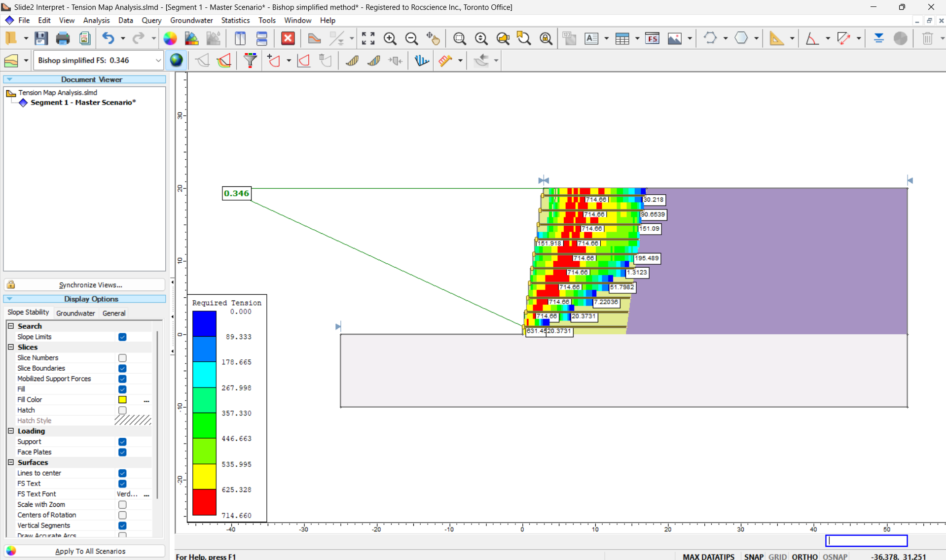
Task: Click the coordinate input field in status bar
Action: (866, 541)
